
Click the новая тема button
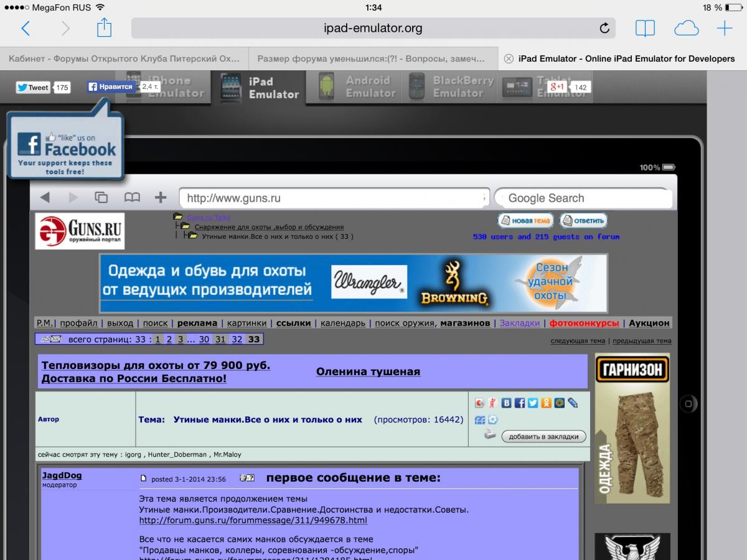point(525,220)
